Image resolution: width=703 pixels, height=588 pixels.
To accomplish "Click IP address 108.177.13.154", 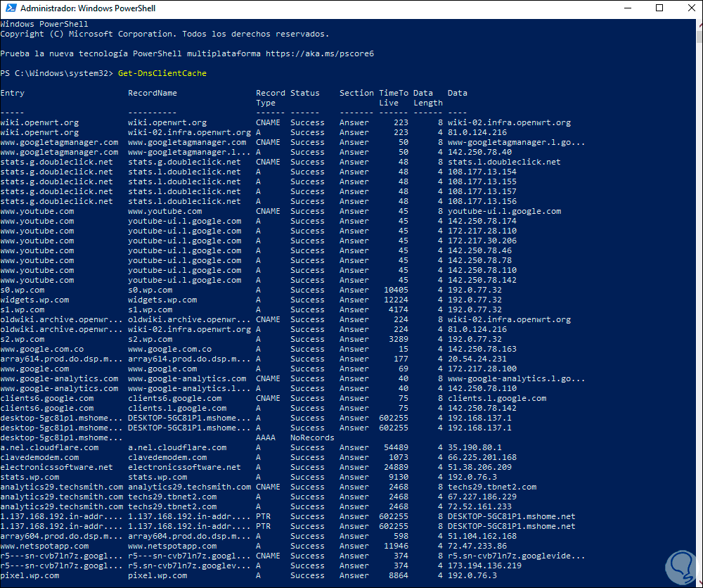I will click(482, 172).
